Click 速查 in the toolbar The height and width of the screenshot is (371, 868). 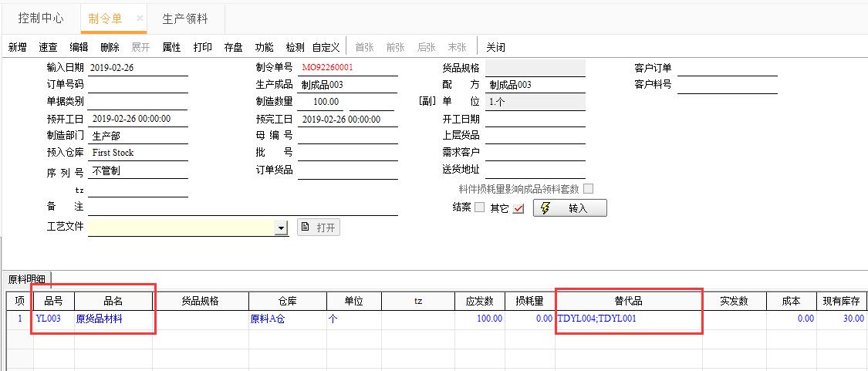pos(48,47)
